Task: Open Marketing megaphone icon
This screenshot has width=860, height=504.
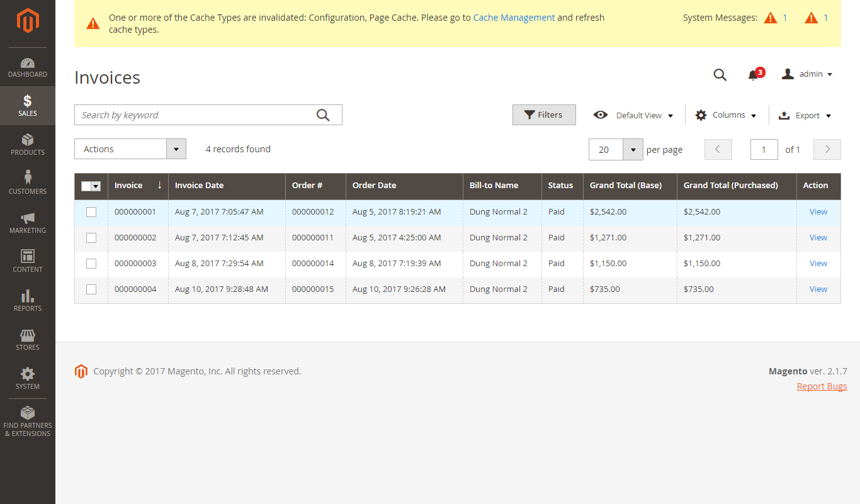Action: coord(28,218)
